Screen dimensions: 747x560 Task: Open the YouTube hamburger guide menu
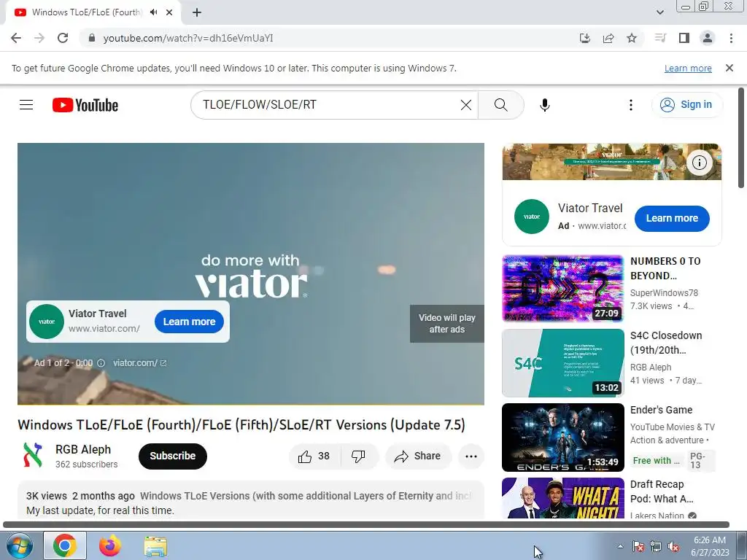pyautogui.click(x=26, y=105)
